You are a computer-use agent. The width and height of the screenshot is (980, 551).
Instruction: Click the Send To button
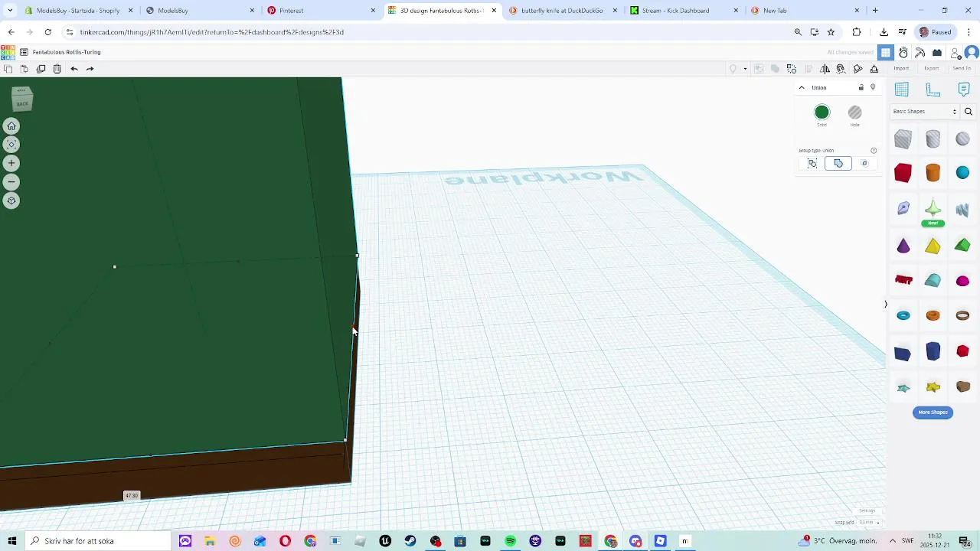tap(962, 69)
